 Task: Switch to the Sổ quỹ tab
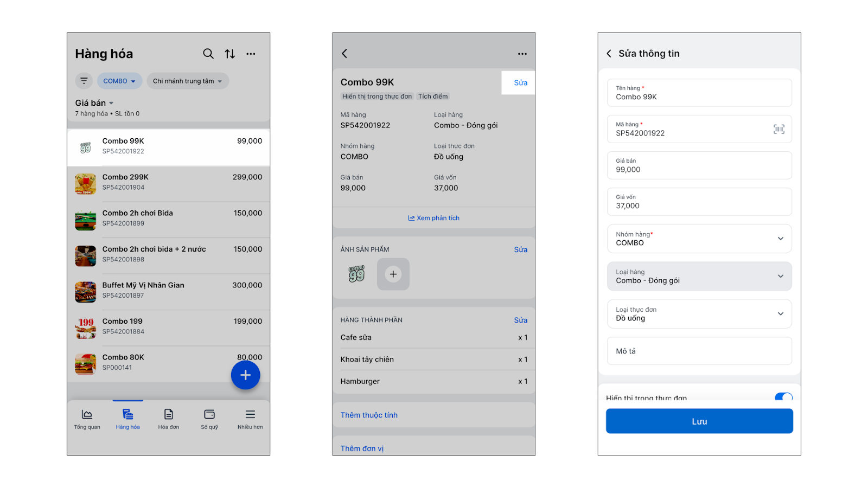pos(209,419)
